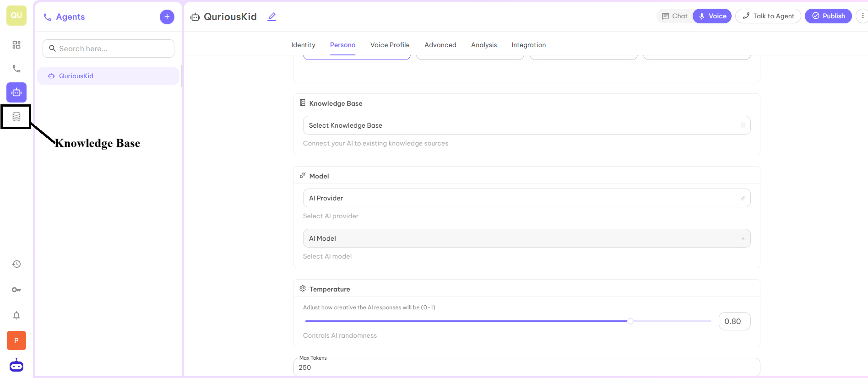Open the dashboard grid icon in sidebar
This screenshot has width=868, height=378.
click(x=16, y=45)
